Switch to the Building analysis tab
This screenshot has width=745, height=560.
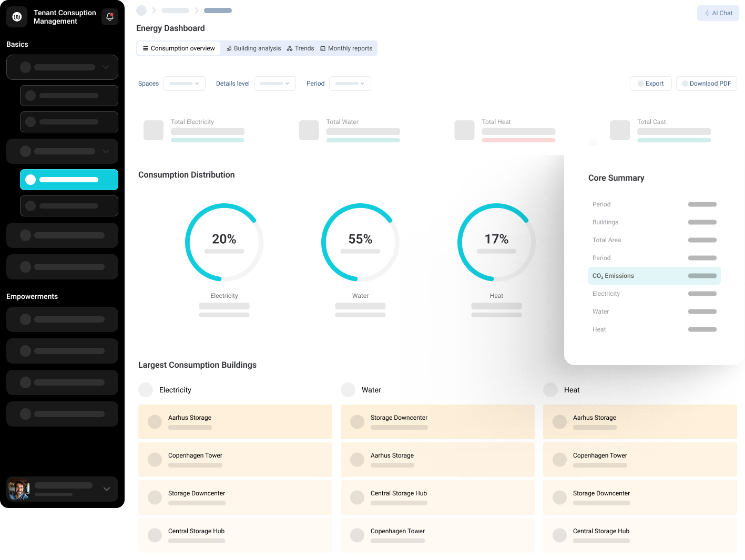[253, 48]
